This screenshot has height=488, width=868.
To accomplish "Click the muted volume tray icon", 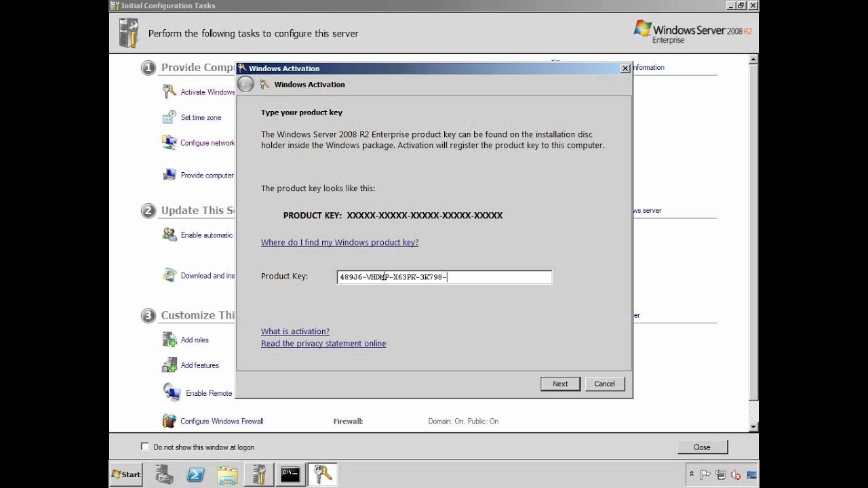I will (735, 474).
